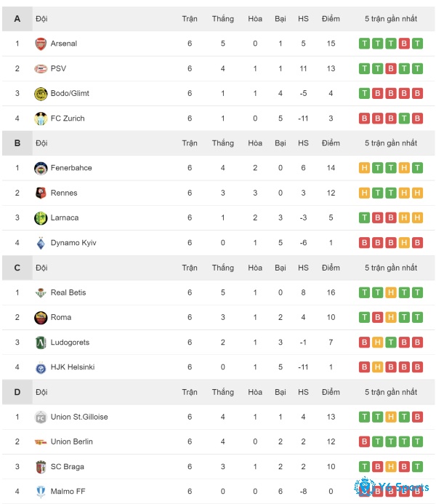Select the group A header label

(17, 19)
